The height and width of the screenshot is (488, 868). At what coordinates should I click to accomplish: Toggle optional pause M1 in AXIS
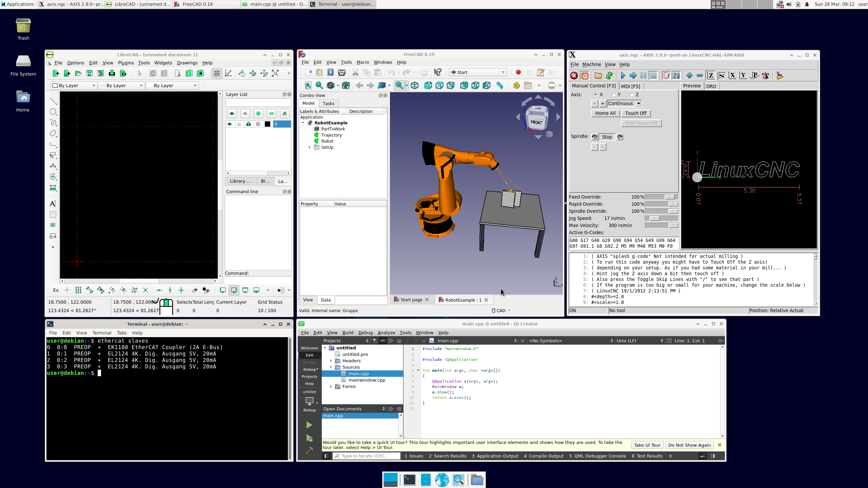tap(676, 76)
